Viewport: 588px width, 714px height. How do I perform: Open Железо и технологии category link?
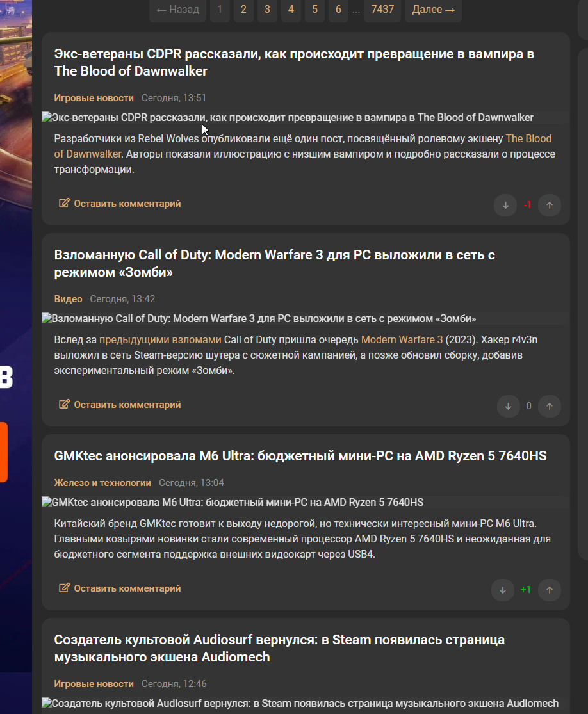pos(102,483)
